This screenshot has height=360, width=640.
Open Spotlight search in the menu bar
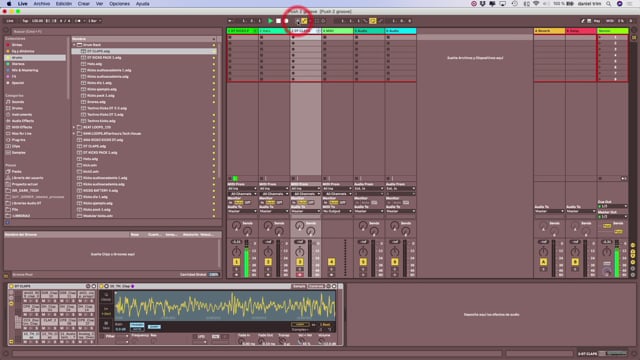tap(609, 4)
